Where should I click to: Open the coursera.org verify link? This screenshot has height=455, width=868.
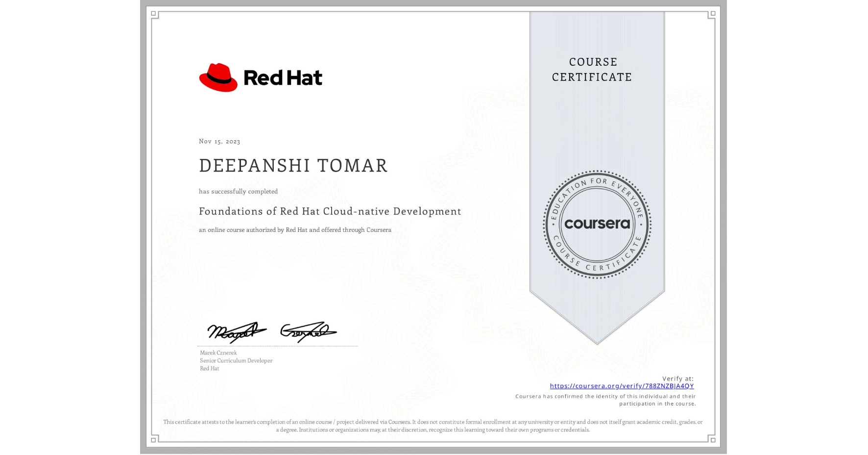[x=622, y=386]
